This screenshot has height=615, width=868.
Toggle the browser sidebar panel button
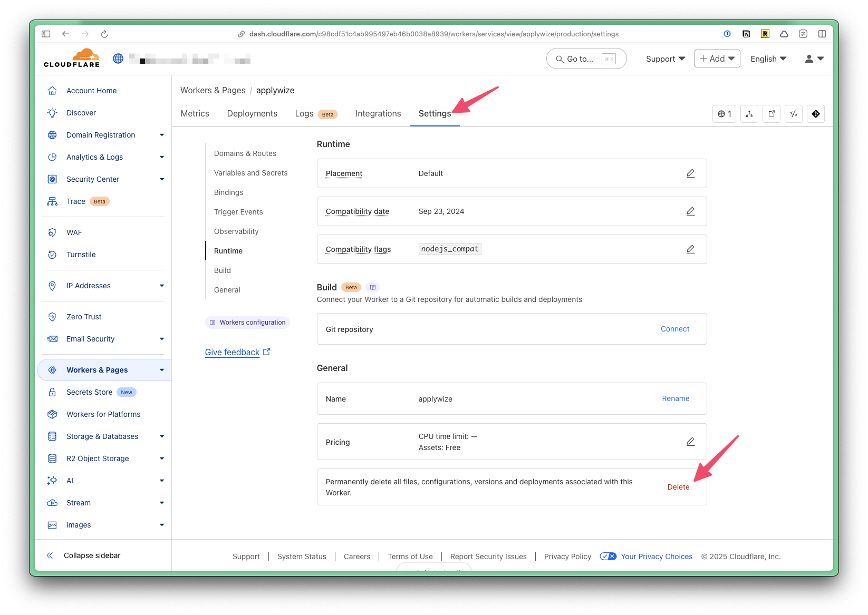[x=46, y=34]
